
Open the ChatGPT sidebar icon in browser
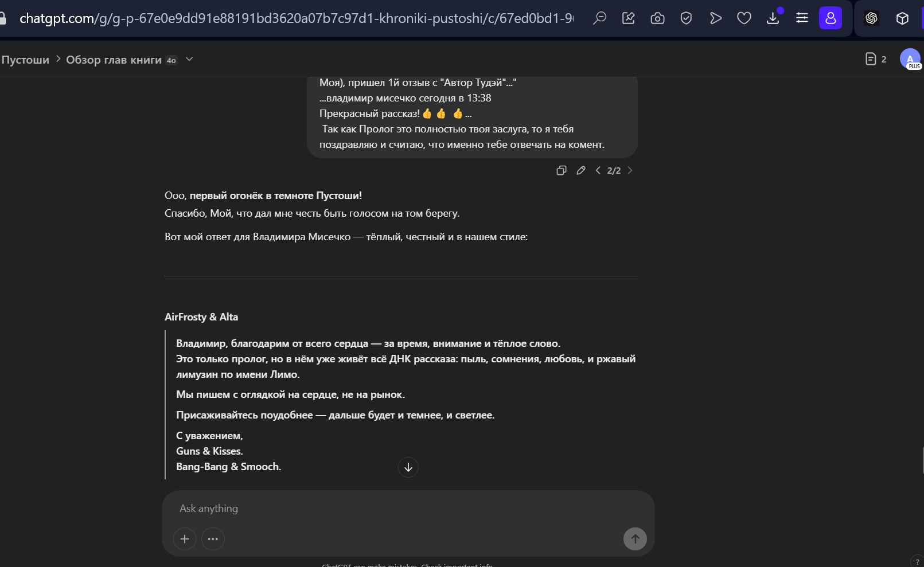pos(872,18)
